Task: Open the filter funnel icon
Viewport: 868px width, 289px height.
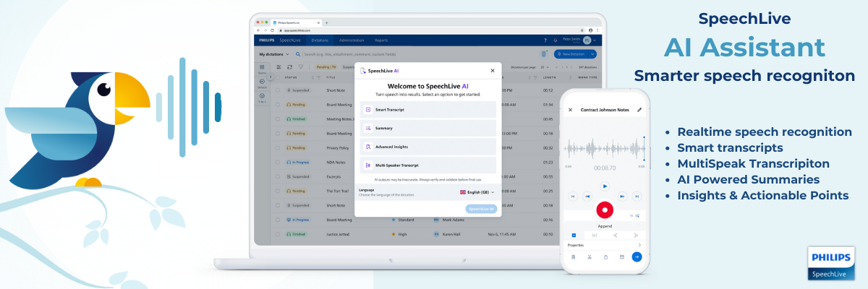Action: click(x=301, y=67)
